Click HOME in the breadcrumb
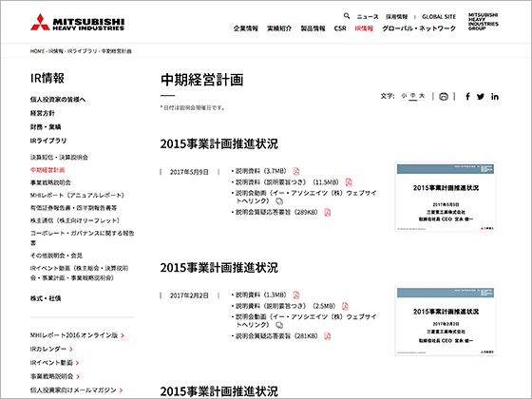This screenshot has width=532, height=399. tap(37, 51)
